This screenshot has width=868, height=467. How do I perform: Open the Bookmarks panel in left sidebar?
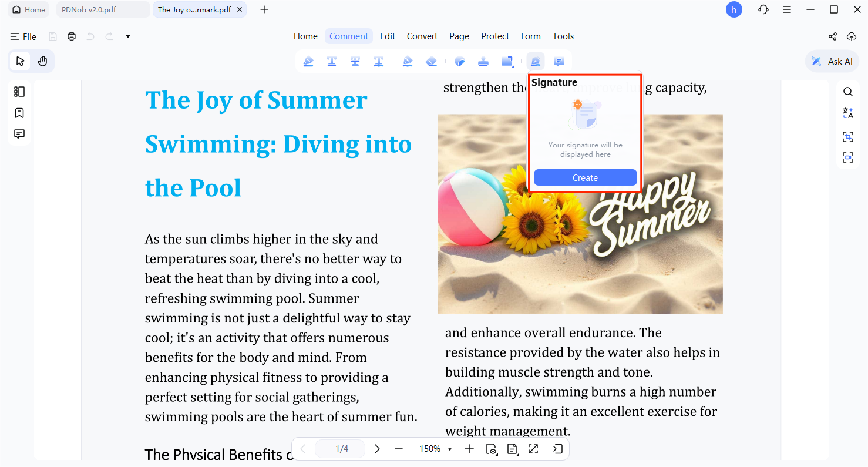pos(19,113)
